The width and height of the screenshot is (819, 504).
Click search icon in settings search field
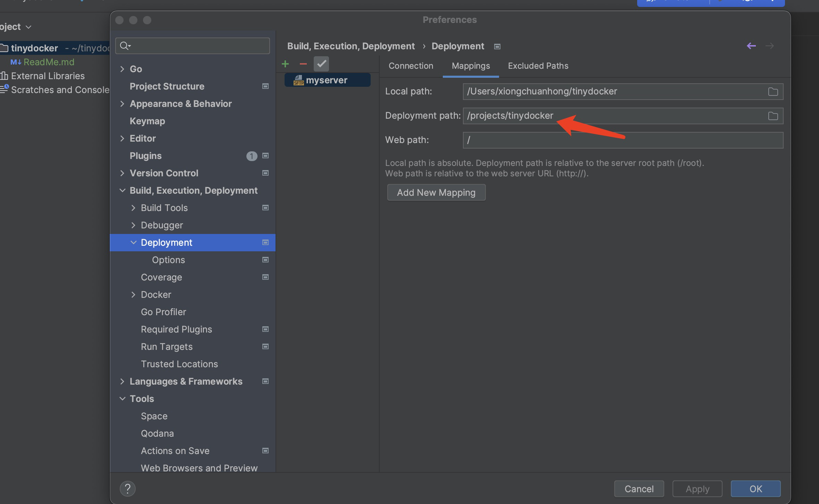click(x=125, y=46)
